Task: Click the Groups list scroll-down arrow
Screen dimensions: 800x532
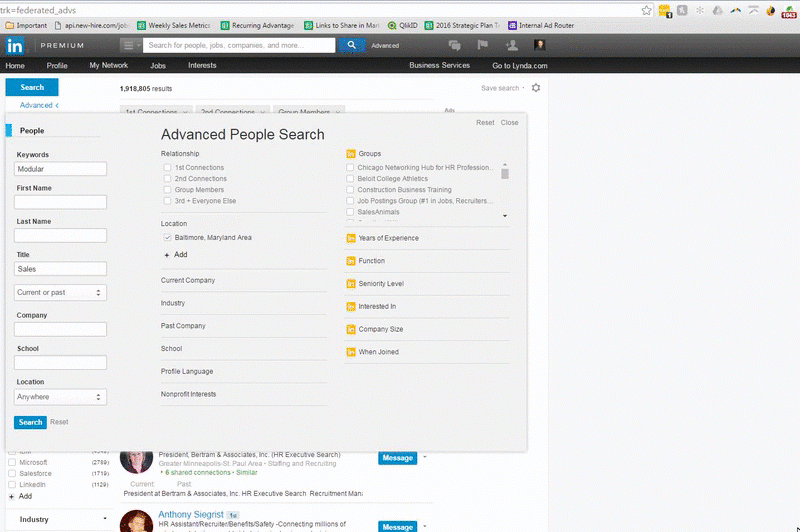Action: click(x=505, y=216)
